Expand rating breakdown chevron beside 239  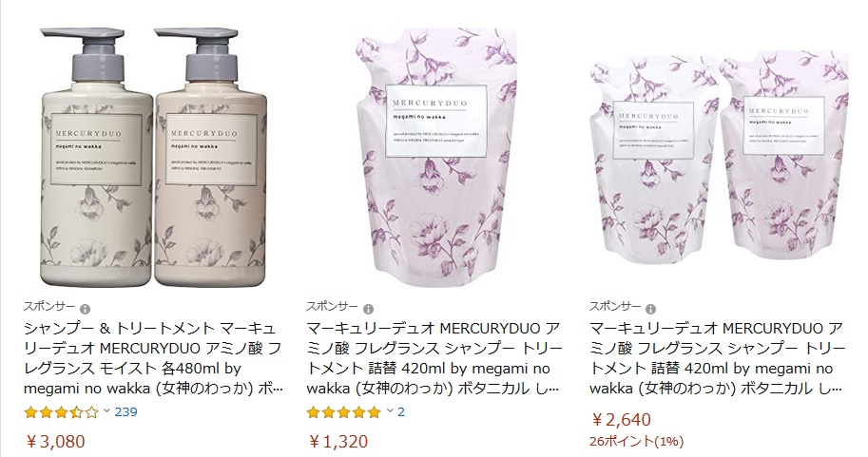(107, 411)
